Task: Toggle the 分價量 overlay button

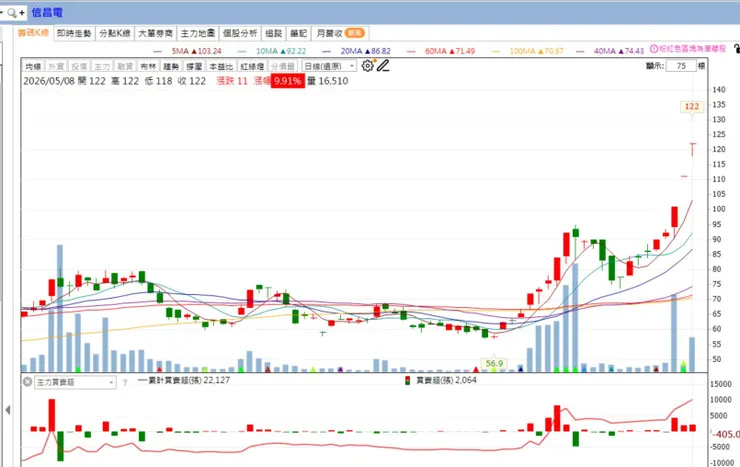Action: coord(283,66)
